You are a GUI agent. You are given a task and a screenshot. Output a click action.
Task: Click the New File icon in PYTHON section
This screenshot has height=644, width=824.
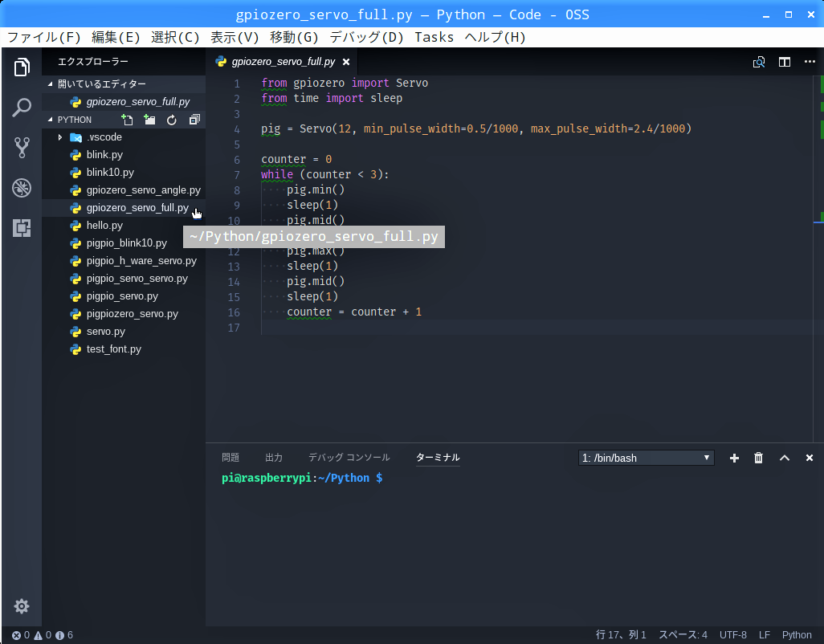127,120
